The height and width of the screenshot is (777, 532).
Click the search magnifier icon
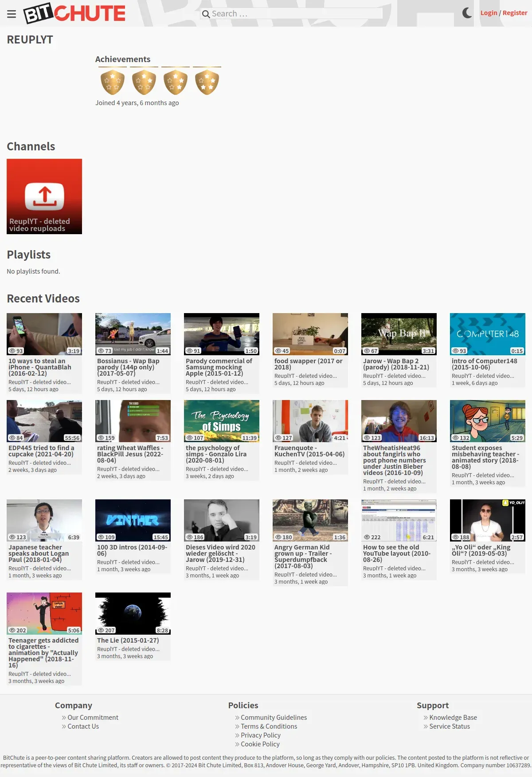tap(206, 14)
